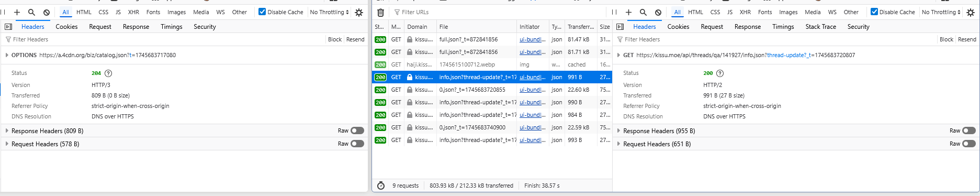Image resolution: width=980 pixels, height=196 pixels.
Task: Expand Response Headers (955 B) section
Action: point(618,131)
